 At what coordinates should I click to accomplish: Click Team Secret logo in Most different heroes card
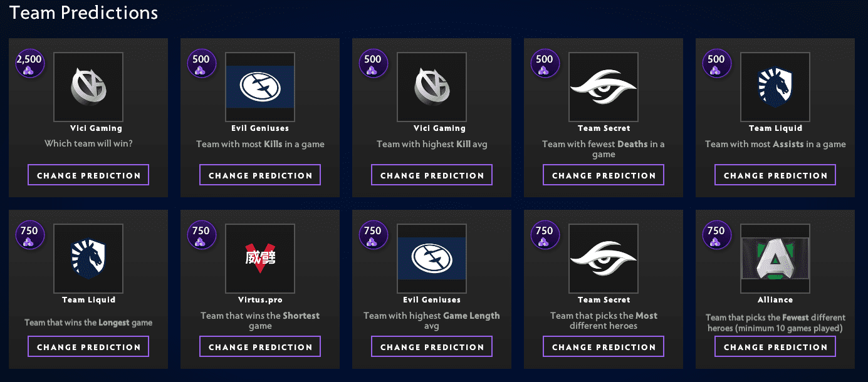[604, 259]
